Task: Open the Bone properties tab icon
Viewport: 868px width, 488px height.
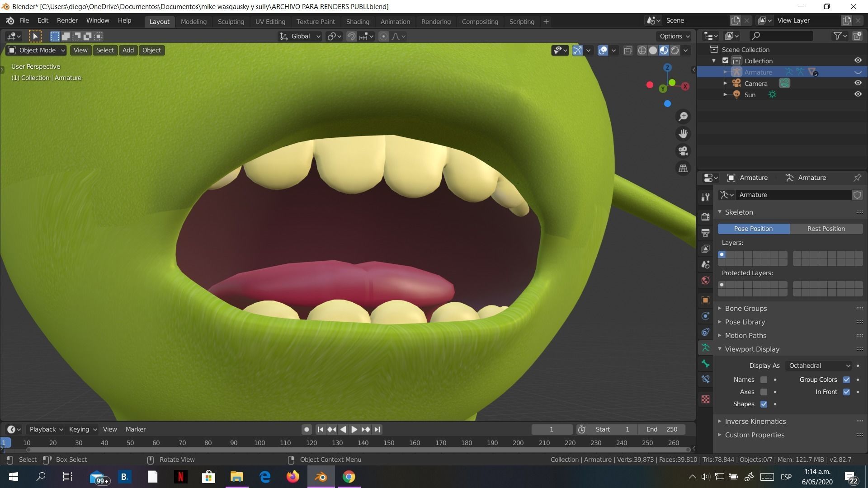Action: coord(705,363)
